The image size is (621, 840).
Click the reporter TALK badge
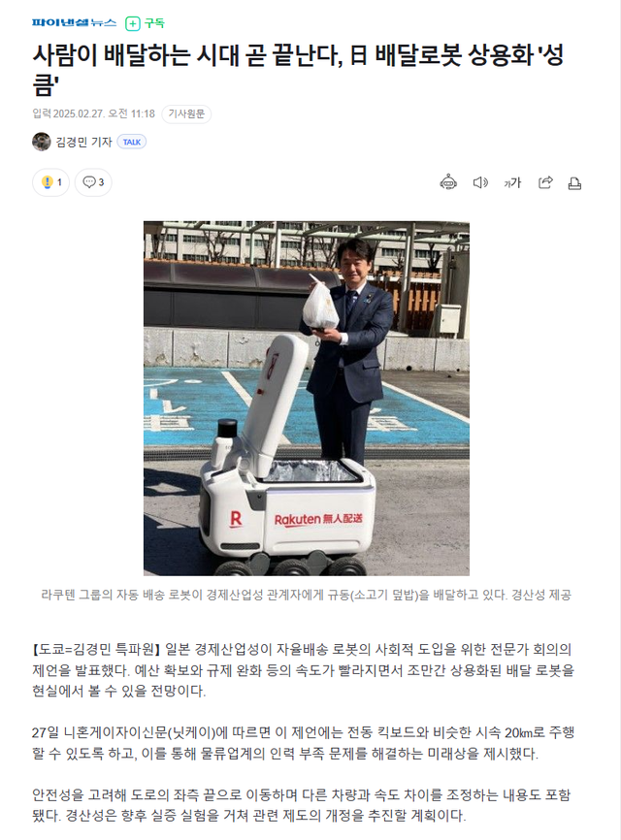tap(132, 142)
